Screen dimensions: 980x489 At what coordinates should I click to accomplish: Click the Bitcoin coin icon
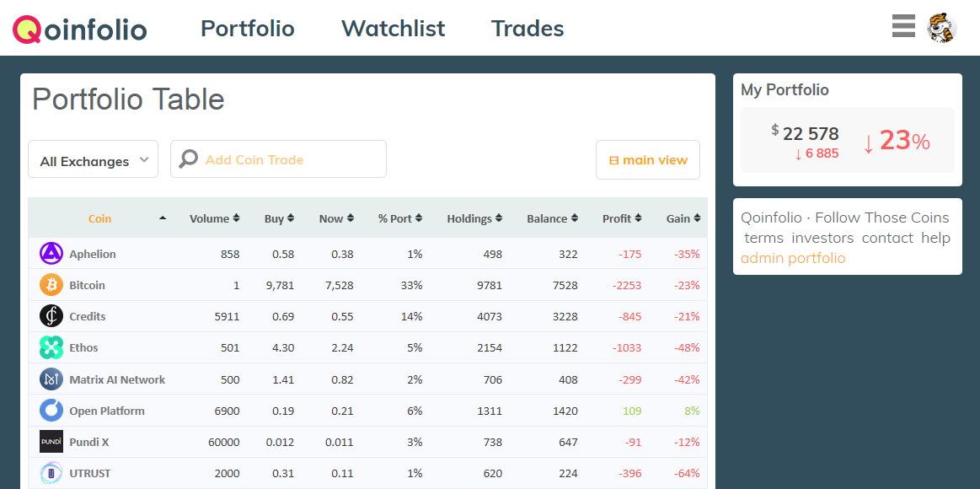(x=51, y=285)
